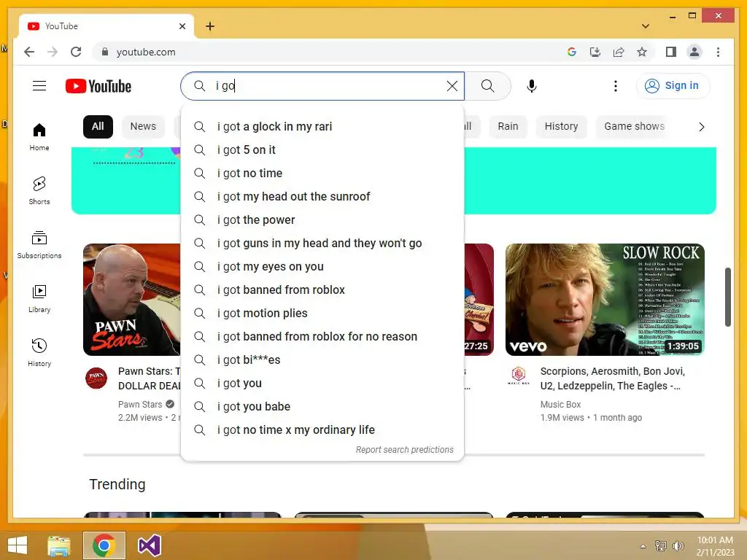Image resolution: width=747 pixels, height=560 pixels.
Task: Click the share page icon
Action: coord(619,52)
